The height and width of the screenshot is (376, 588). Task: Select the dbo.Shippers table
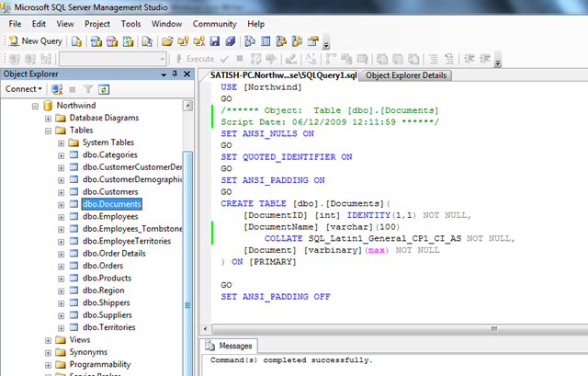coord(107,302)
